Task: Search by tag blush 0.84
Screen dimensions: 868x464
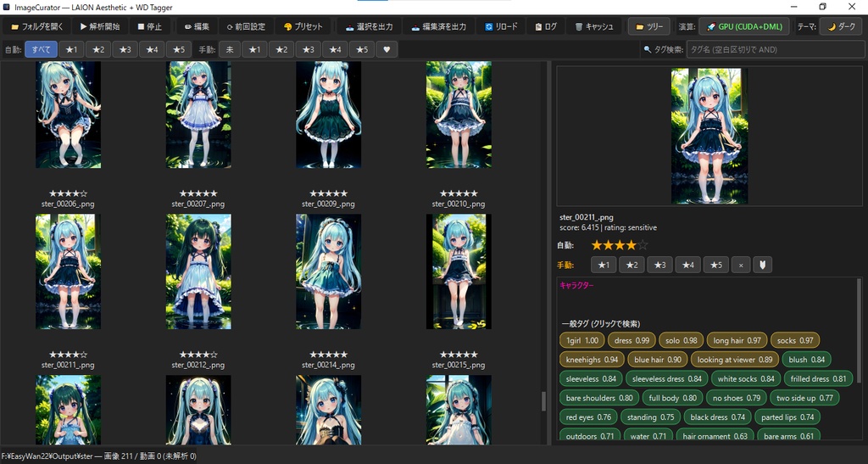Action: coord(807,360)
